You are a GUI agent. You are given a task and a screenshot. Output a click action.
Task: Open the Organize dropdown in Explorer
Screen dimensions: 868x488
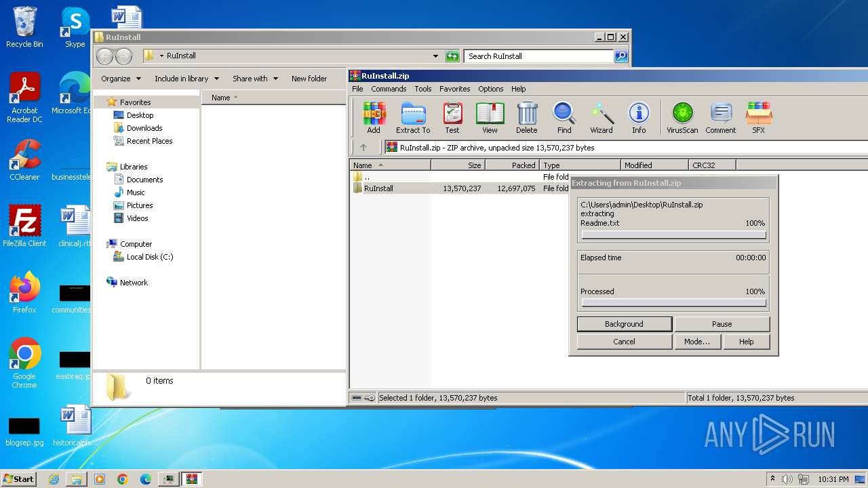pyautogui.click(x=121, y=79)
